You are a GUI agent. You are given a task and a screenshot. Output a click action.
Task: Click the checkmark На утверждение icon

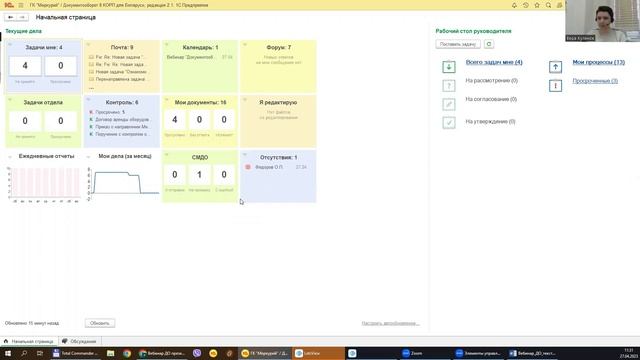click(449, 122)
